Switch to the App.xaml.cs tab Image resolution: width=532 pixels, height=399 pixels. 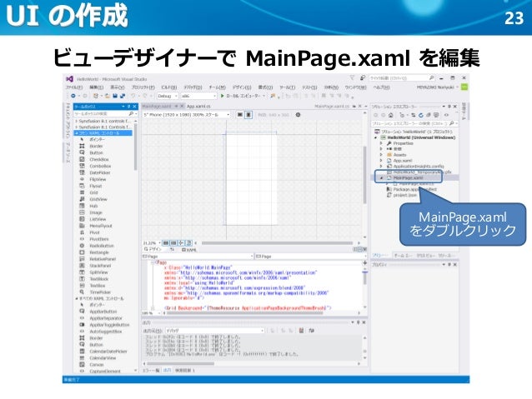point(198,106)
